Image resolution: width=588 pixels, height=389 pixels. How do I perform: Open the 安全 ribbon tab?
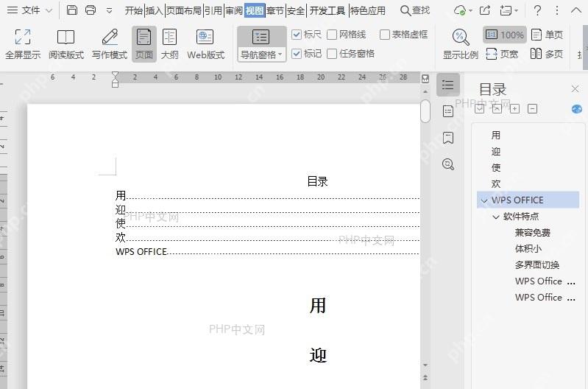(x=296, y=10)
